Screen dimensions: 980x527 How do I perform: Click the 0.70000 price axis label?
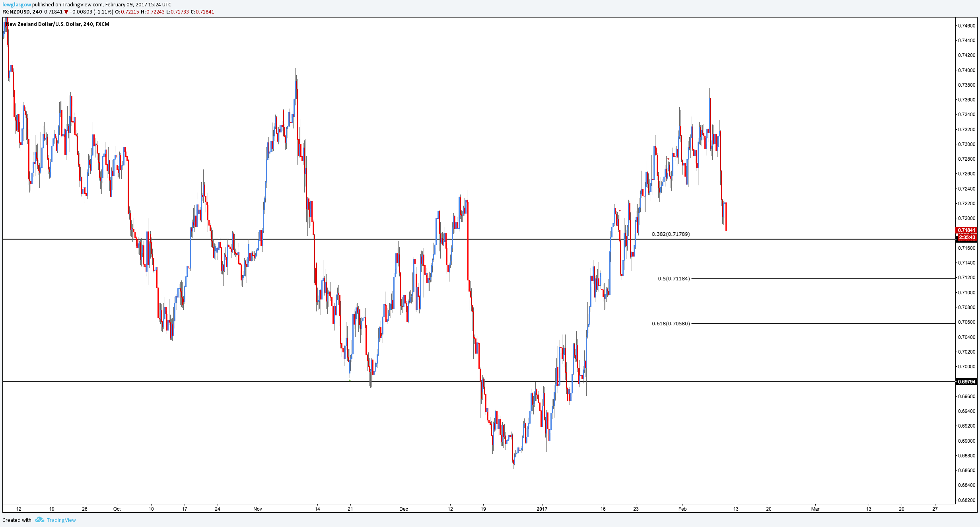click(966, 367)
